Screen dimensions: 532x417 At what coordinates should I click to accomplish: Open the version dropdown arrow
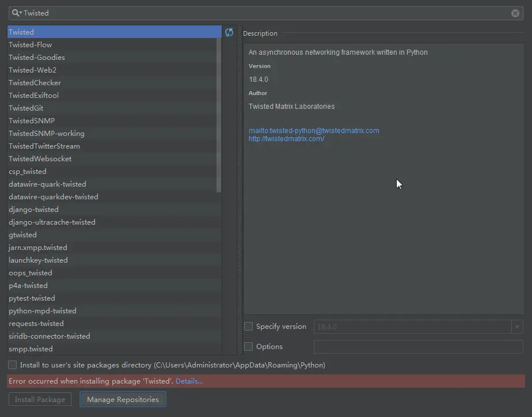(517, 327)
